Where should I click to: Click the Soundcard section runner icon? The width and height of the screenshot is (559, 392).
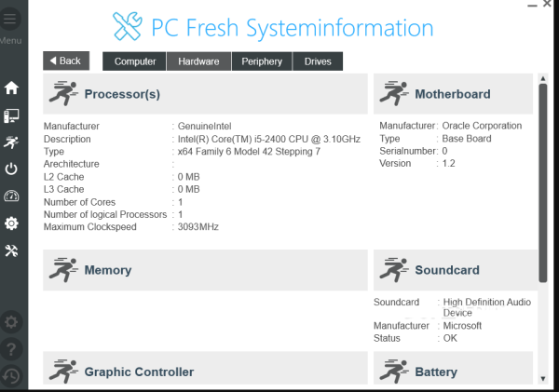click(394, 270)
